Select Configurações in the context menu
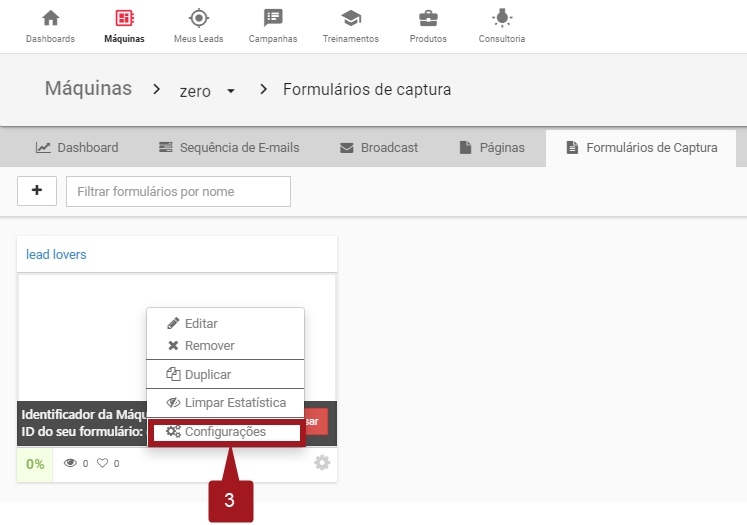The width and height of the screenshot is (747, 525). coord(225,432)
